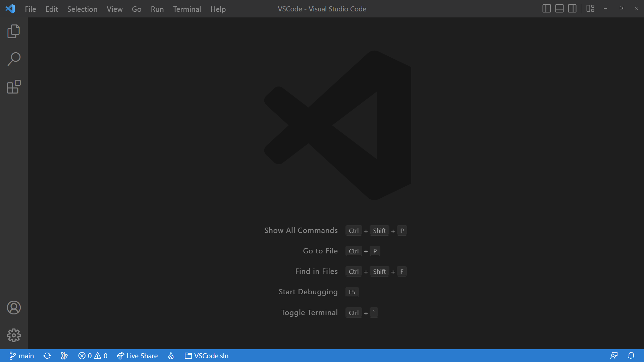Open the Search view in activity bar
644x362 pixels.
(14, 59)
